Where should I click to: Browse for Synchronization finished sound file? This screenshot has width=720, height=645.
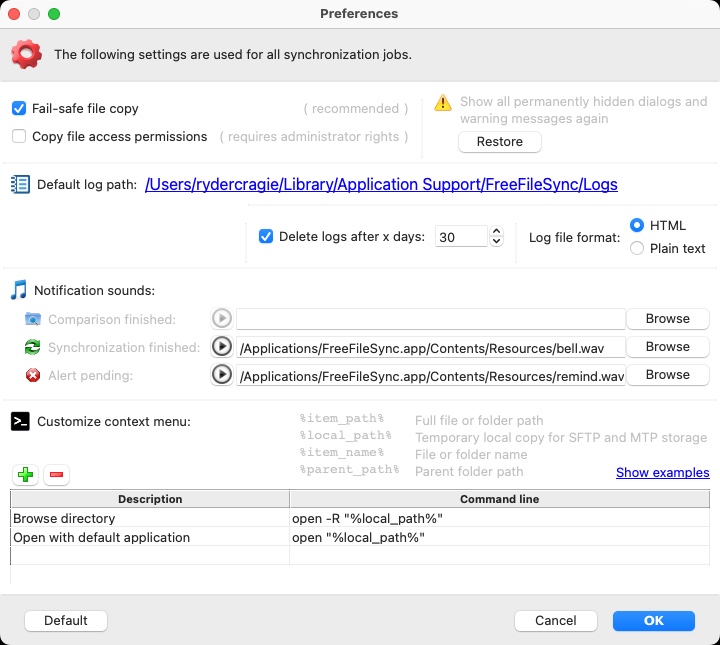(668, 347)
